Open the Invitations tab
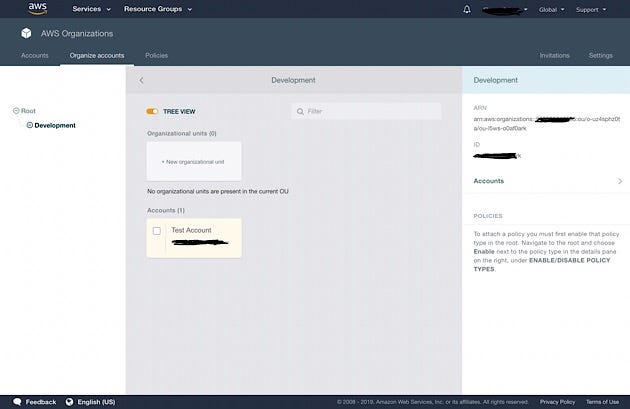 click(554, 55)
